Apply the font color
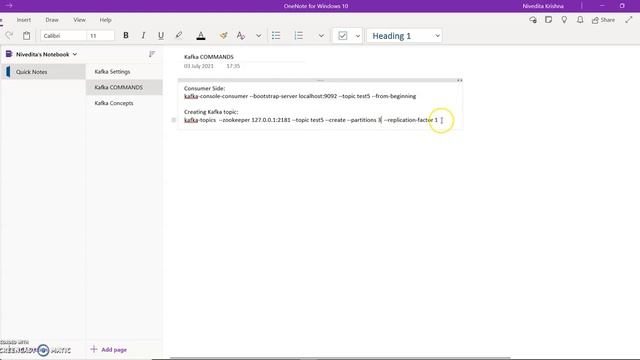Screen dimensions: 640x360 [x=201, y=36]
